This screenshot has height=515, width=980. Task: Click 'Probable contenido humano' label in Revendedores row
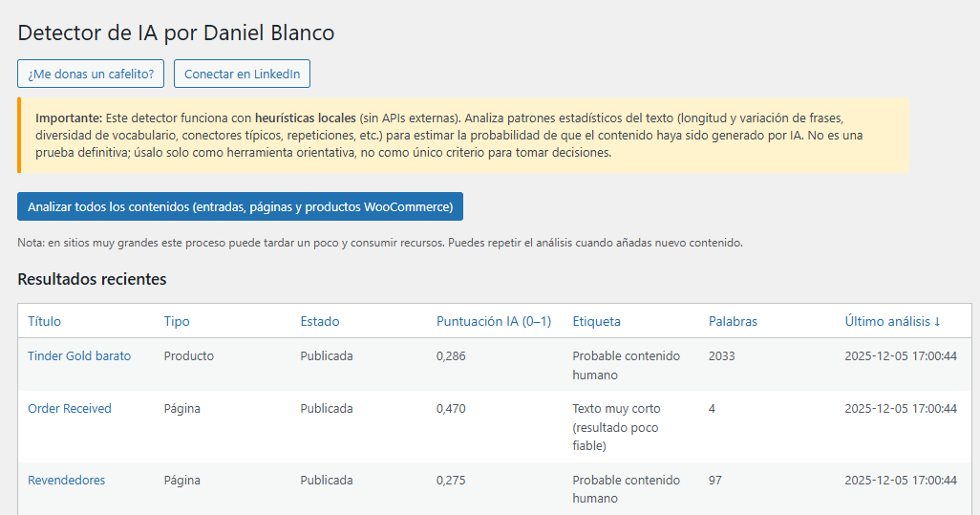tap(627, 489)
